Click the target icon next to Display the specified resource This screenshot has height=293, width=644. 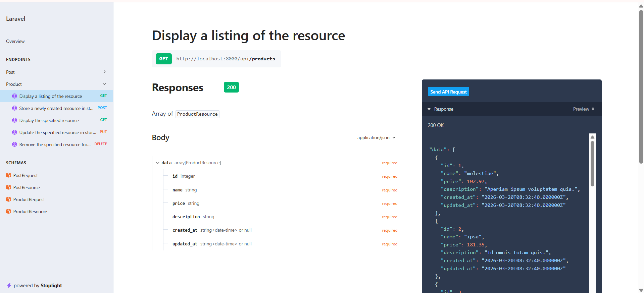(14, 120)
